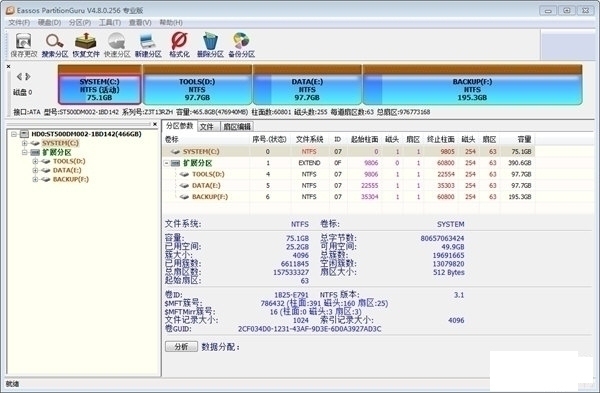Viewport: 600px width, 393px height.
Task: Go to previous disk with left arrow
Action: click(x=19, y=77)
